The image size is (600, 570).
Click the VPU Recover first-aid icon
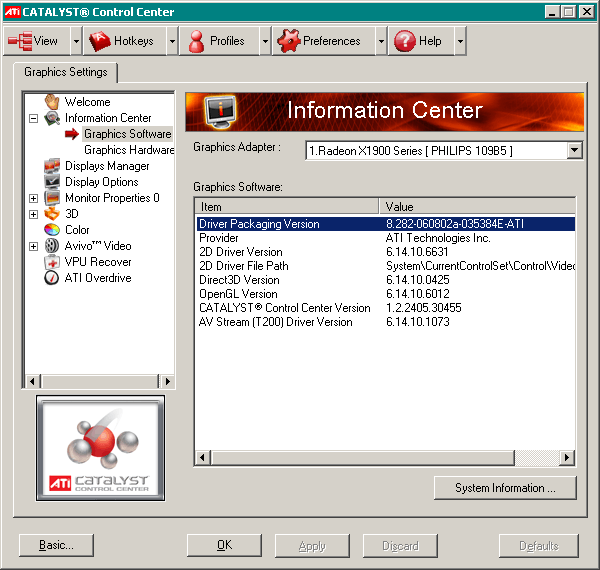pos(52,262)
